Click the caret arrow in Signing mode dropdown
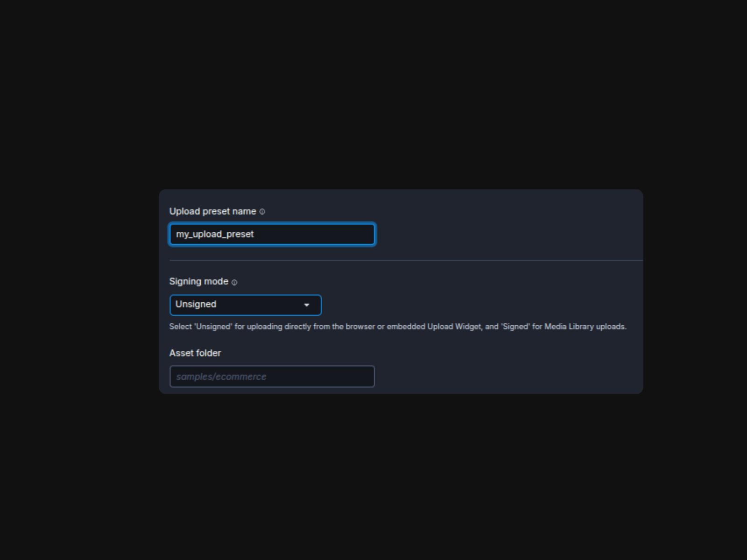 pyautogui.click(x=307, y=305)
